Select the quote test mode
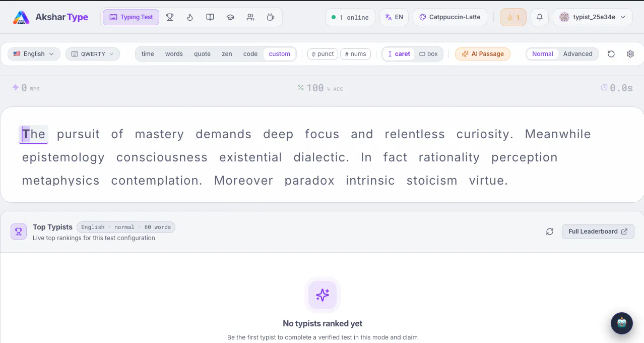The width and height of the screenshot is (644, 343). tap(202, 54)
